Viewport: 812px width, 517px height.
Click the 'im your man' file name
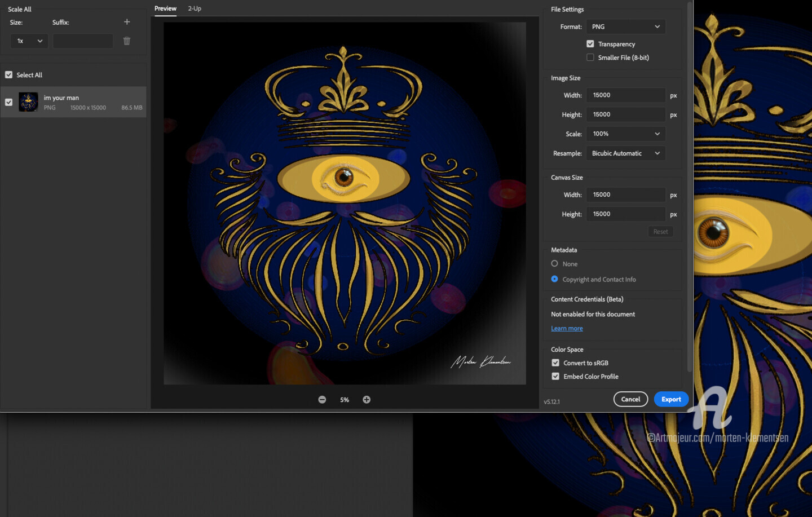(61, 98)
